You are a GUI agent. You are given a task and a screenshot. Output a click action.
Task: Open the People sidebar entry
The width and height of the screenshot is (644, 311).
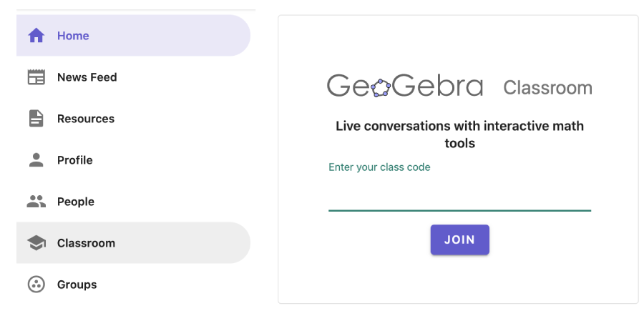pyautogui.click(x=134, y=202)
